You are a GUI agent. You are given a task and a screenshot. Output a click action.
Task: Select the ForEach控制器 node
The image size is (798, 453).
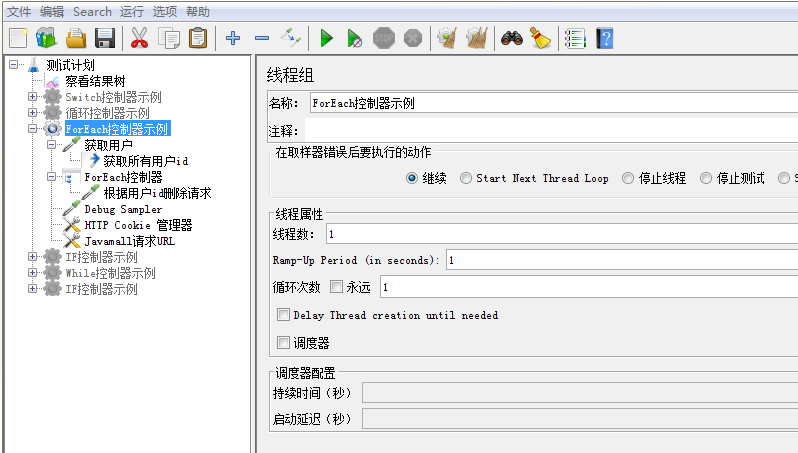(123, 177)
